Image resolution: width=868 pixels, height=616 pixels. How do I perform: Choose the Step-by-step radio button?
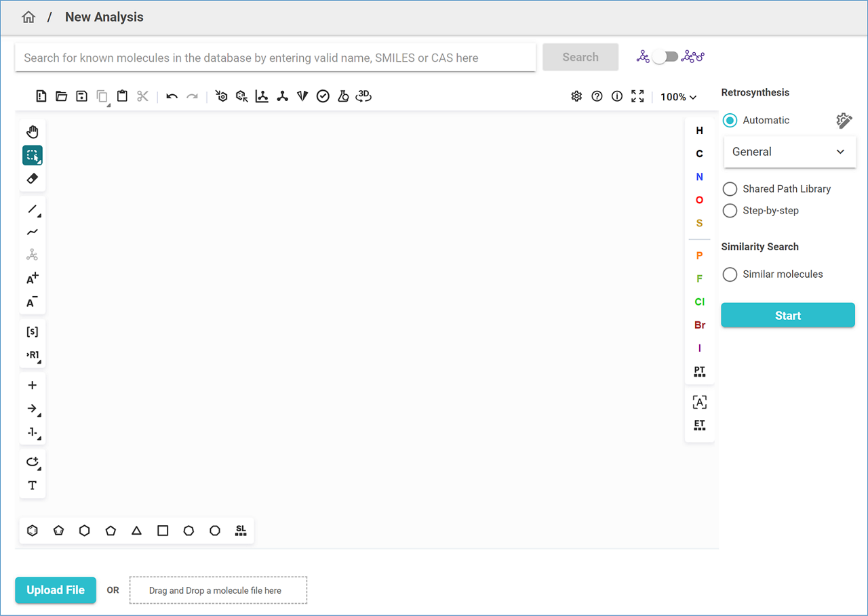tap(730, 211)
